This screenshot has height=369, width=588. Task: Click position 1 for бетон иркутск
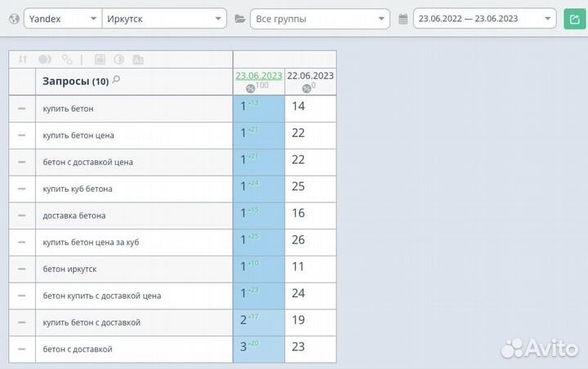click(x=243, y=267)
